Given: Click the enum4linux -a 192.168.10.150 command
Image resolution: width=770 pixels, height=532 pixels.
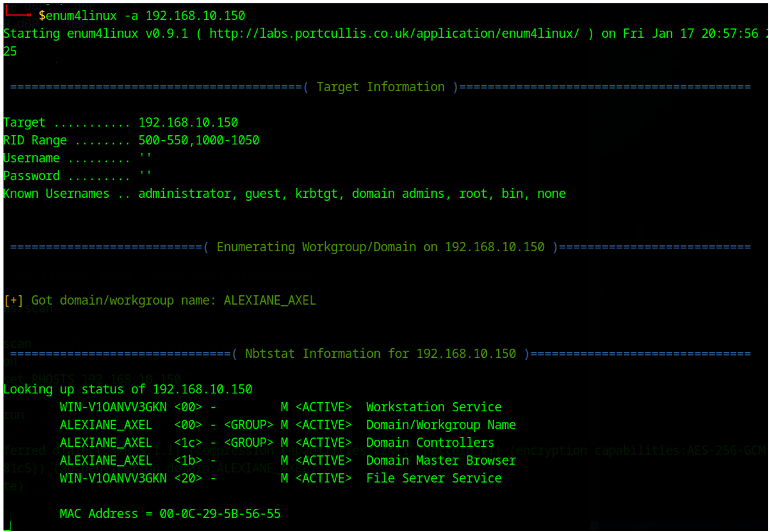Looking at the screenshot, I should [x=145, y=16].
